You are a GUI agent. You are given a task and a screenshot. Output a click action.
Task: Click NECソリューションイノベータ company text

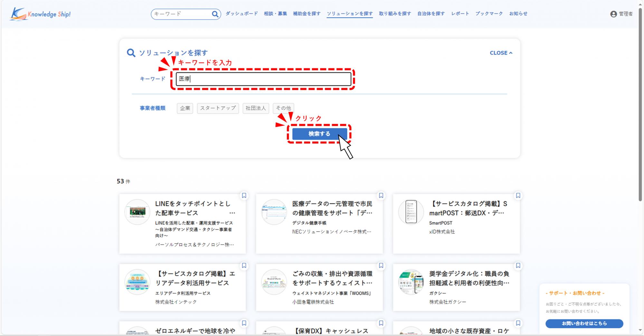[x=332, y=232]
